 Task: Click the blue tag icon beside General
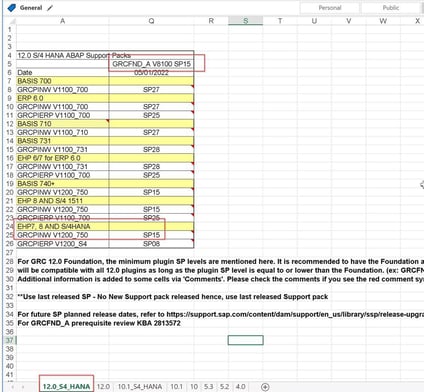11,8
